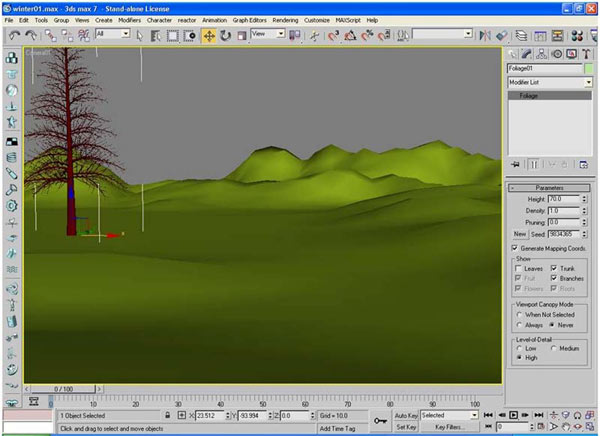Click the Pruning spinner arrows
600x436 pixels.
(584, 222)
